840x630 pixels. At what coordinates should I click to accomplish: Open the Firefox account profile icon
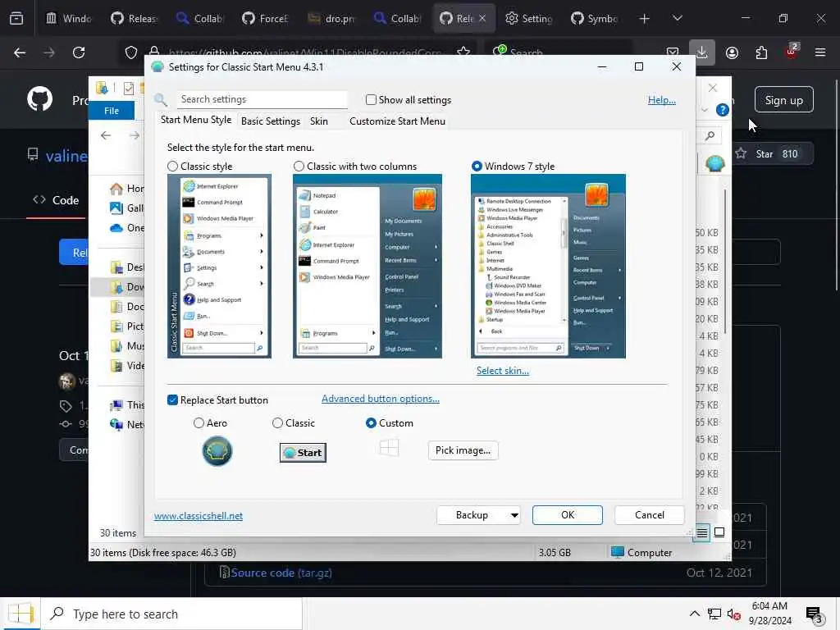coord(732,52)
